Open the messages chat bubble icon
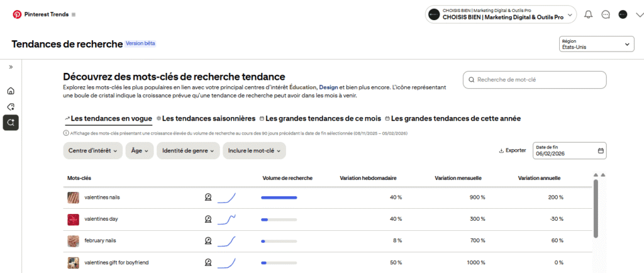Viewport: 644px width, 273px height. pos(606,14)
